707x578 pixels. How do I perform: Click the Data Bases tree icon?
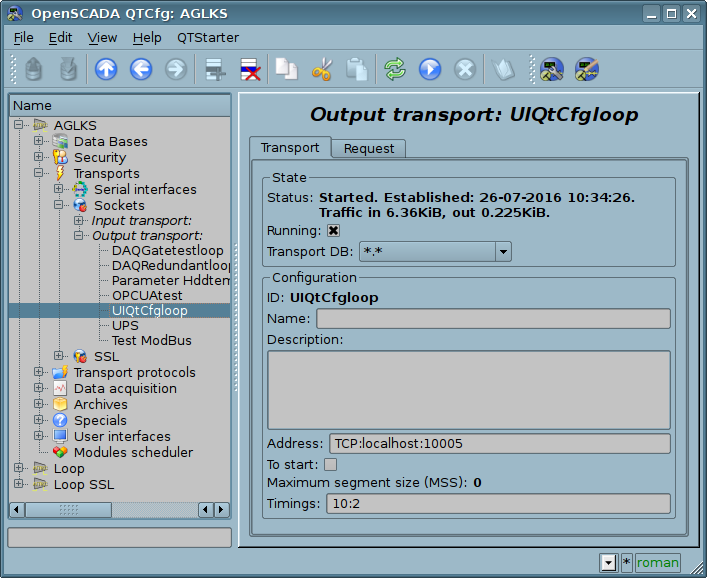tap(60, 141)
